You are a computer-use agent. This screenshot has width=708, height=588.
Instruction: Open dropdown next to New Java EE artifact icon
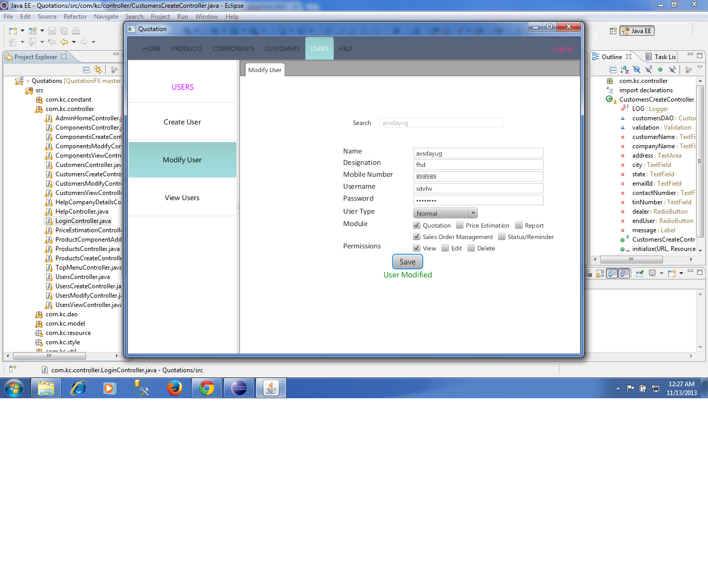(x=42, y=31)
